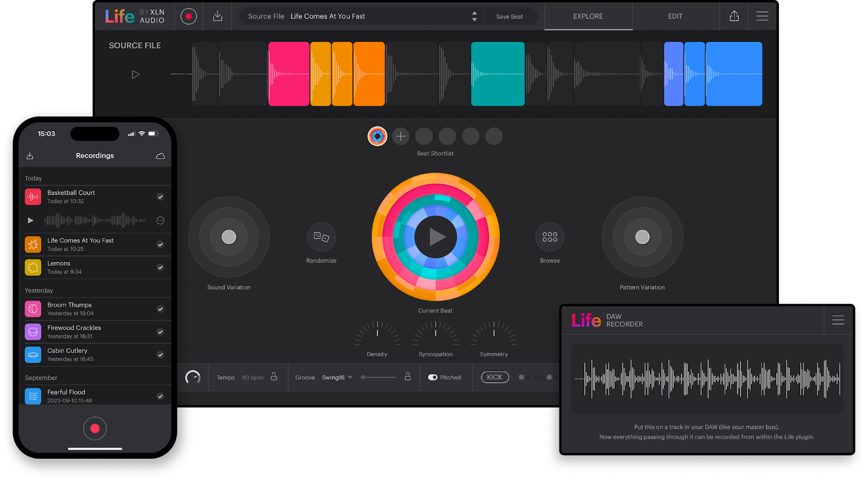Open the DAW Recorder hamburger menu

click(838, 320)
